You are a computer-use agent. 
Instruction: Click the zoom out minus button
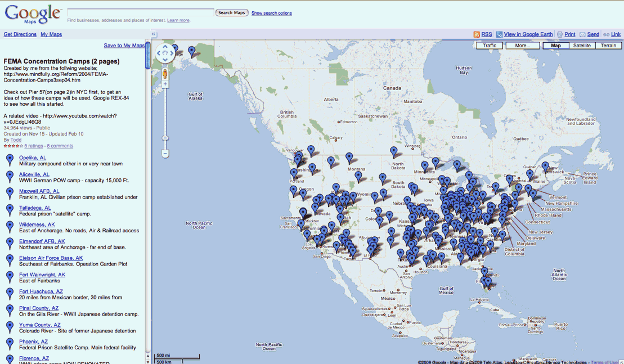(x=165, y=153)
